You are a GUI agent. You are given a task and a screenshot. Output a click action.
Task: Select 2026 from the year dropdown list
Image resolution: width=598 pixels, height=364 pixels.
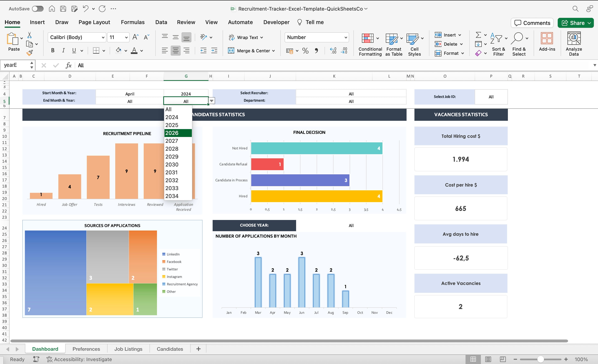pos(172,133)
